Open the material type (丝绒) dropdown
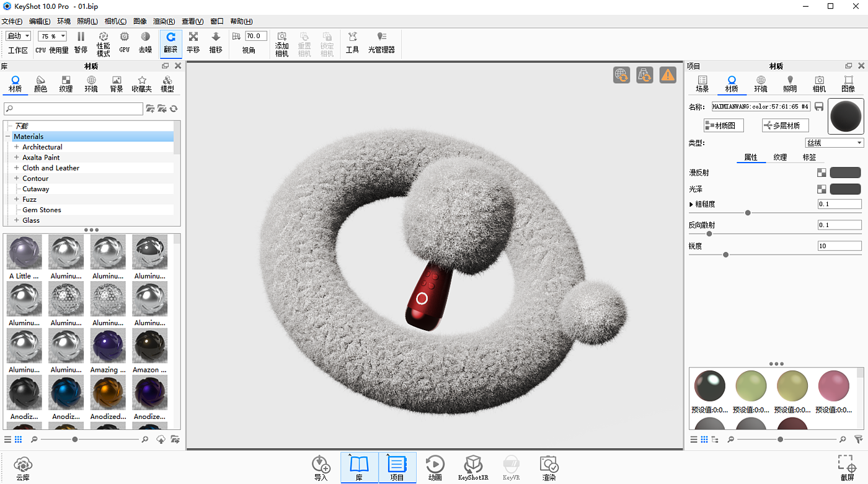868x484 pixels. [x=834, y=143]
